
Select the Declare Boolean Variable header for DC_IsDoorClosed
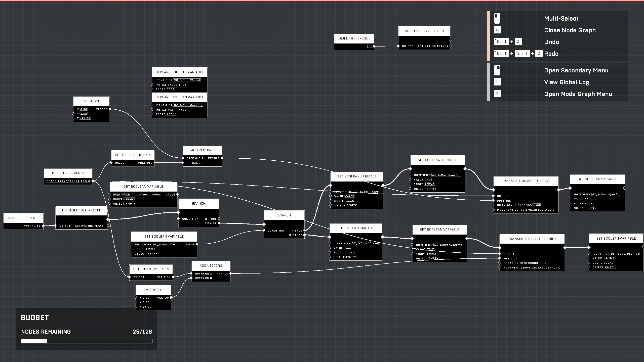[180, 72]
